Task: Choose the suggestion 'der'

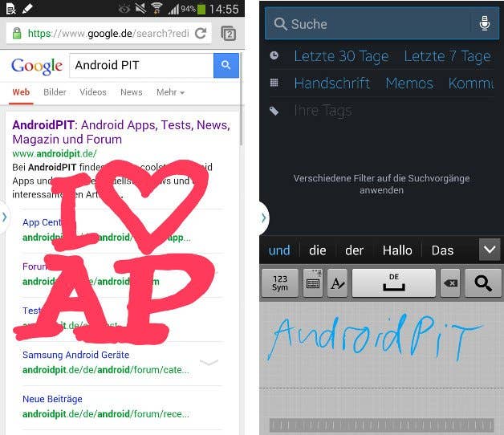Action: point(354,250)
